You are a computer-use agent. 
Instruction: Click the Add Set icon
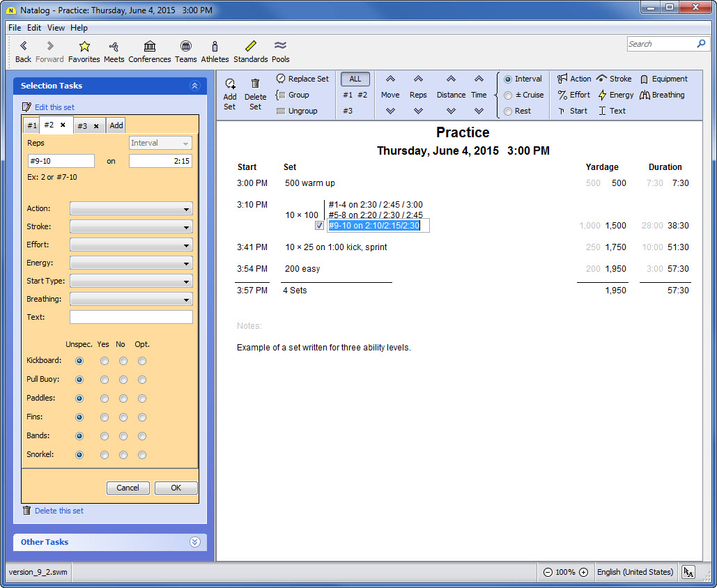(230, 84)
